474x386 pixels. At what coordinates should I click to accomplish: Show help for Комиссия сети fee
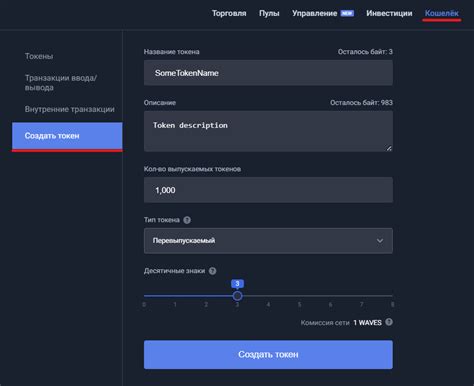point(389,322)
